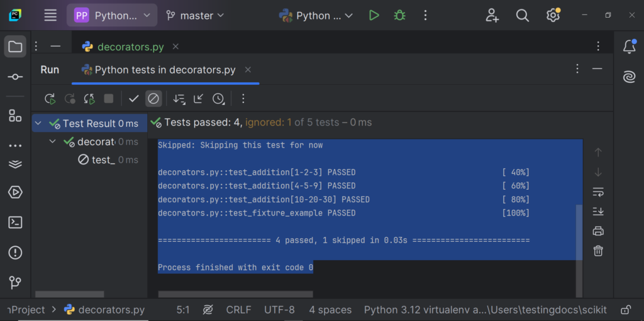Toggle the Show Passed checkmark filter
This screenshot has height=321, width=644.
pyautogui.click(x=133, y=99)
